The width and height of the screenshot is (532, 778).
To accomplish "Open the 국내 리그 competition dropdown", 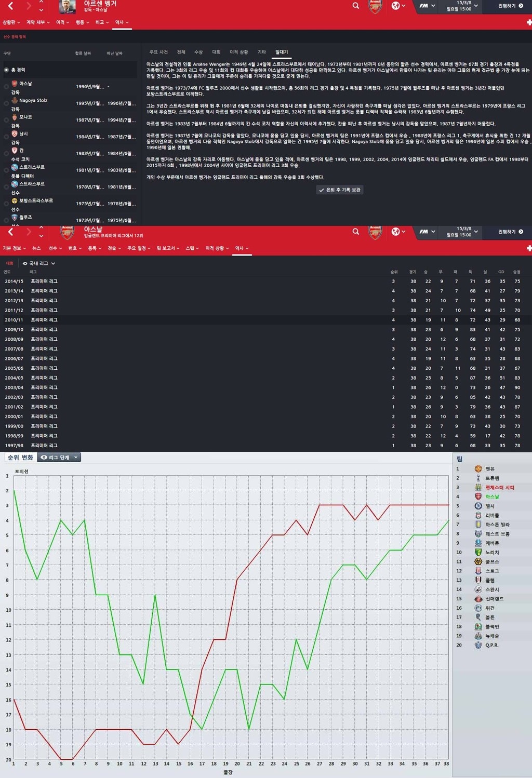I will click(x=39, y=263).
